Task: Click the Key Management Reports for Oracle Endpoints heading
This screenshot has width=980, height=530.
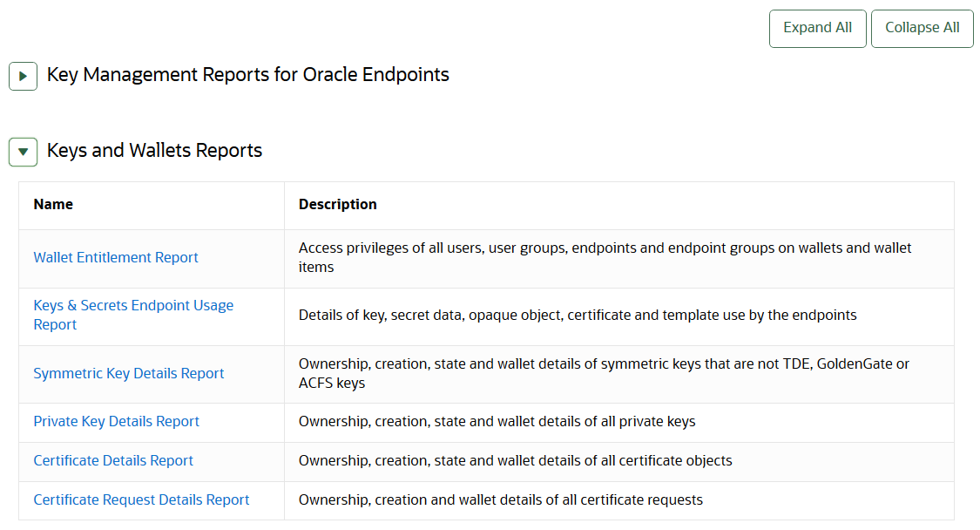Action: click(247, 75)
